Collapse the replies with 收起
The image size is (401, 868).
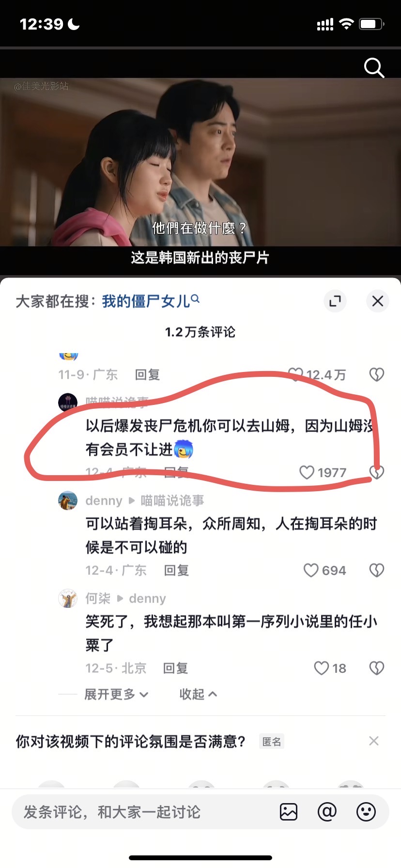(198, 694)
